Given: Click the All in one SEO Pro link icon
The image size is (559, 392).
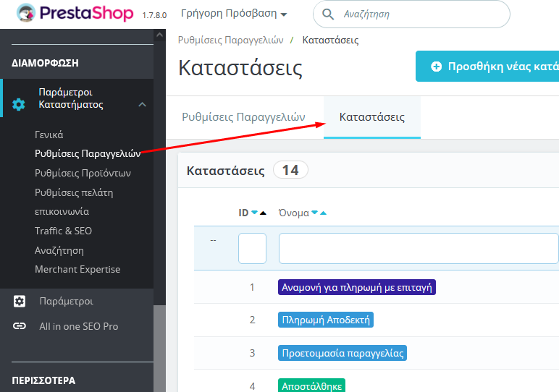Looking at the screenshot, I should (x=20, y=325).
